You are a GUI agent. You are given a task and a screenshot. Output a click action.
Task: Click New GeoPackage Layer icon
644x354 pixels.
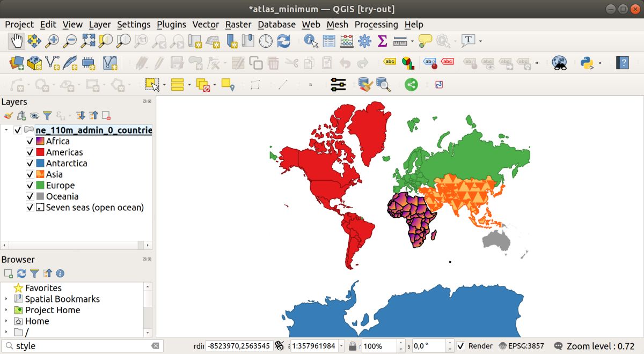pos(34,63)
